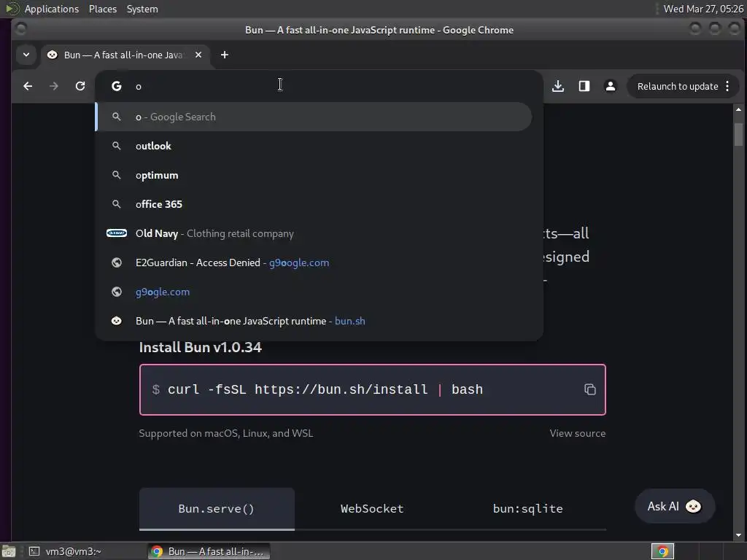The width and height of the screenshot is (747, 560).
Task: Copy the curl install command
Action: tap(589, 389)
